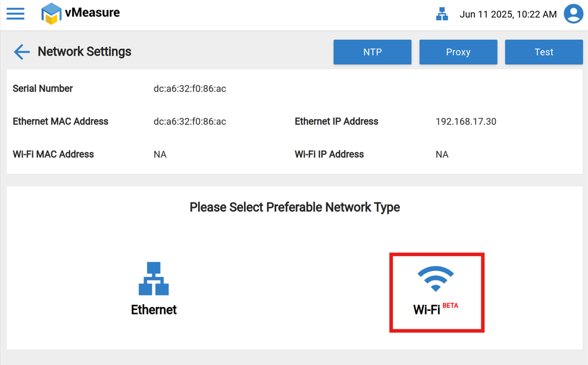Click the date and time display

(508, 14)
